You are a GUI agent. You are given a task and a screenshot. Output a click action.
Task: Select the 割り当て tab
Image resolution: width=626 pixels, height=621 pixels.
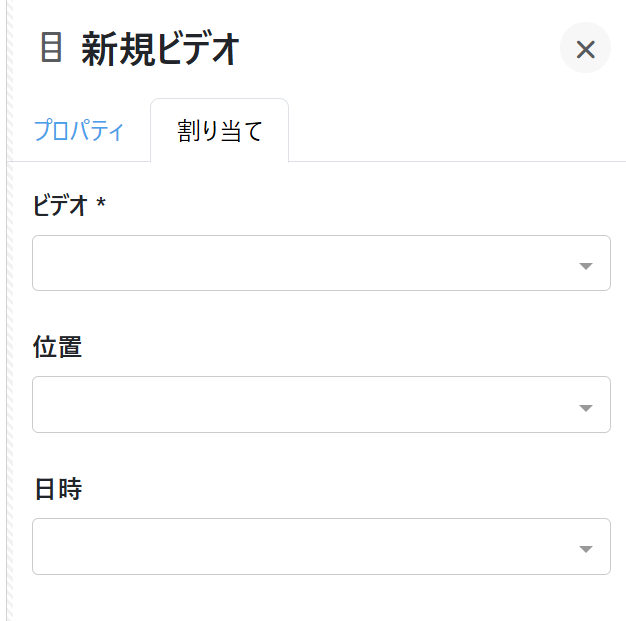point(220,131)
